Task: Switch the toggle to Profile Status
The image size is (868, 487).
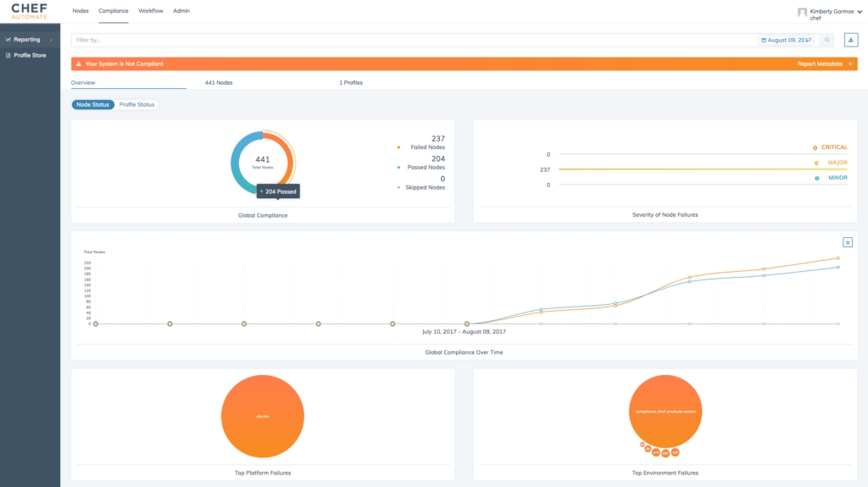Action: click(137, 105)
